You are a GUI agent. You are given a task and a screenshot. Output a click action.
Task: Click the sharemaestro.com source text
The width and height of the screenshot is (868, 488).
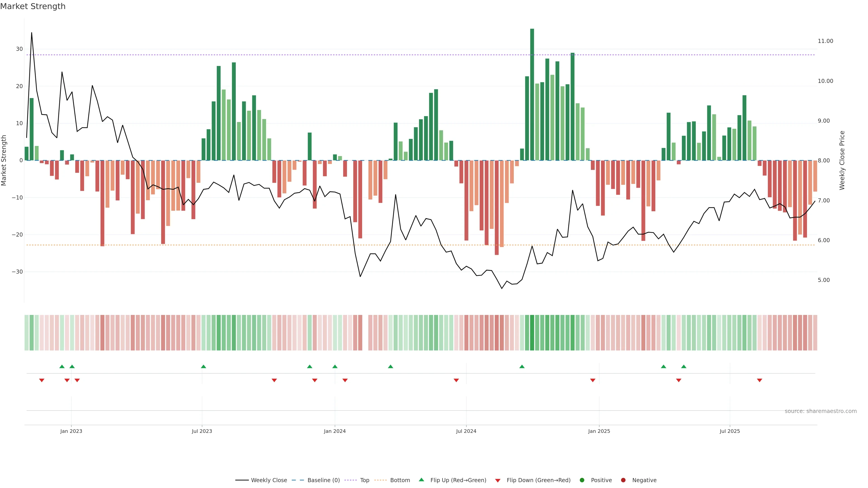[821, 411]
